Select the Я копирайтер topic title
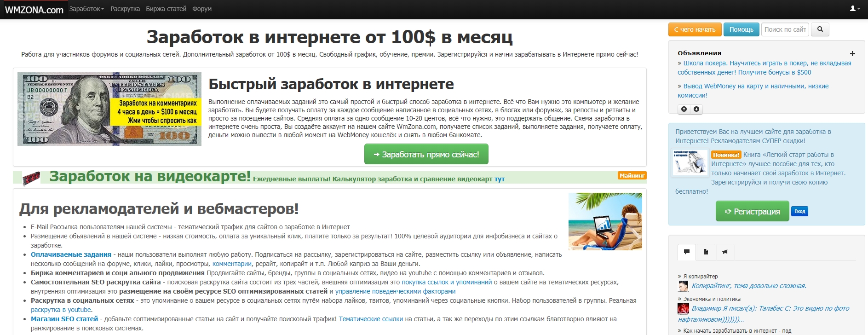Viewport: 868px width, 335px height. pos(701,276)
